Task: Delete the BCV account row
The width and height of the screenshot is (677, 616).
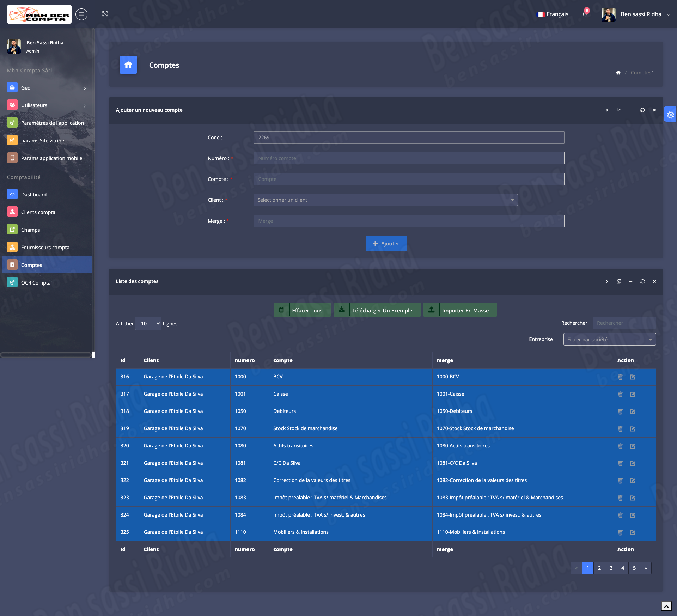Action: pyautogui.click(x=620, y=377)
